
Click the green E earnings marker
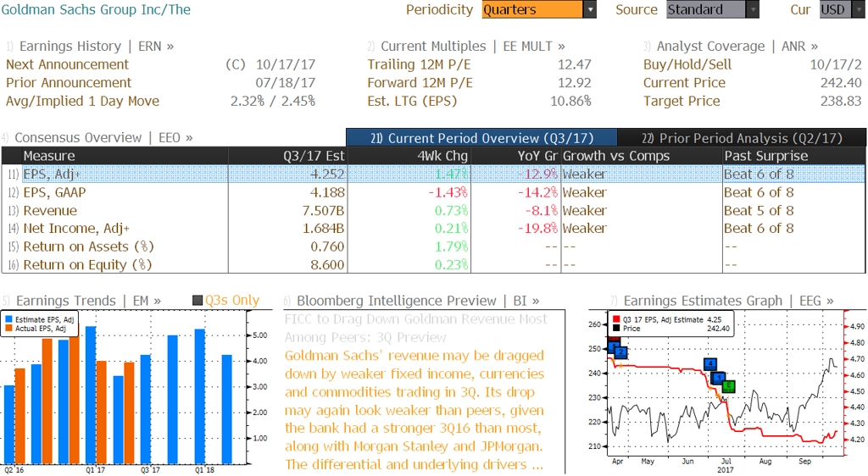point(728,386)
